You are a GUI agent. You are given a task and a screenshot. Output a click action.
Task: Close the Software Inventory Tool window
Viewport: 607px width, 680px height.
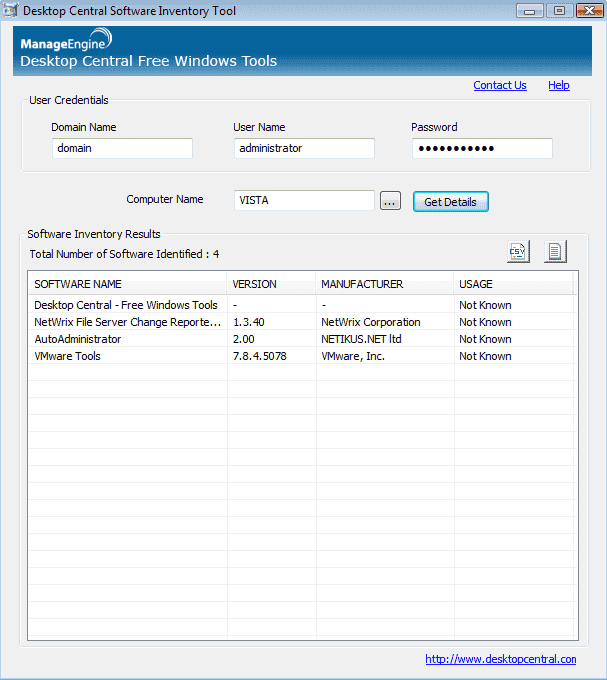click(590, 10)
